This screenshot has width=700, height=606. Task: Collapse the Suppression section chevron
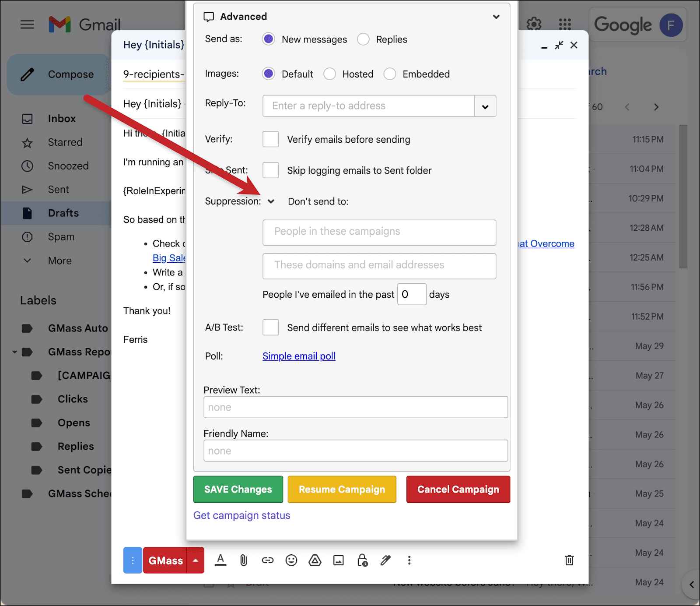(271, 201)
